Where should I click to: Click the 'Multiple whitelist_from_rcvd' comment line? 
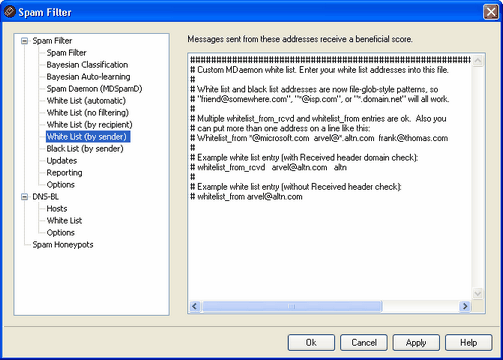(318, 119)
